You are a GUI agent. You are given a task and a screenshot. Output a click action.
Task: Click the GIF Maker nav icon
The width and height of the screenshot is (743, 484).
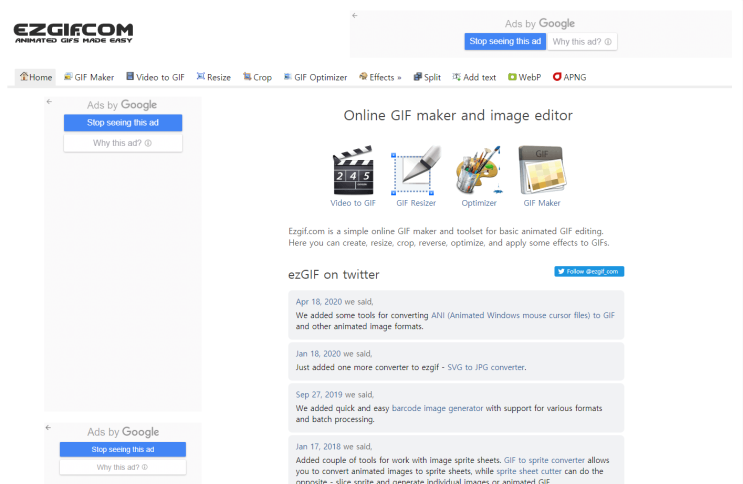point(68,77)
